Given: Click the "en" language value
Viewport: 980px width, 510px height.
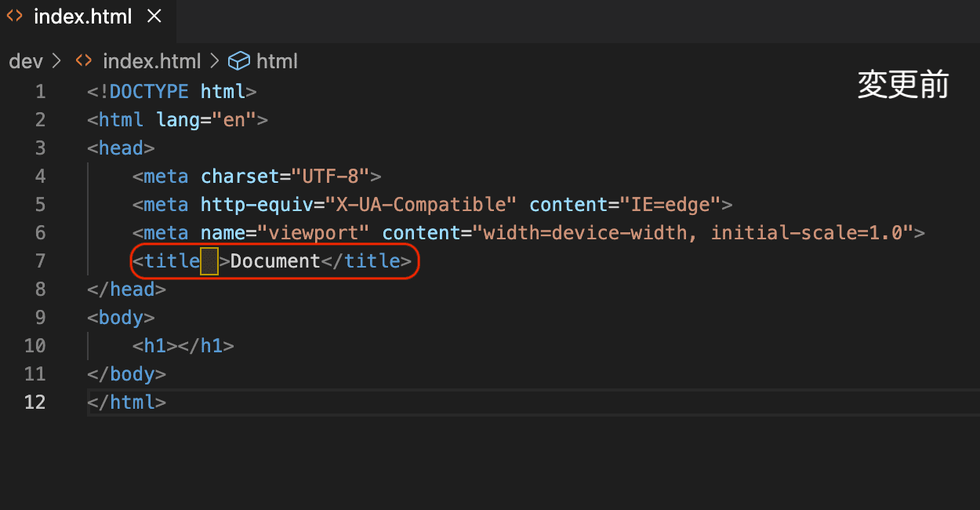Looking at the screenshot, I should pos(234,120).
